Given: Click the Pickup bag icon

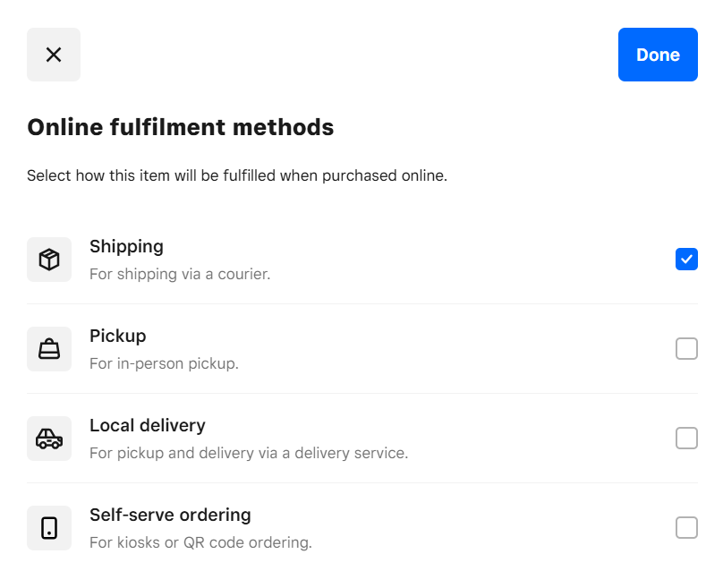Looking at the screenshot, I should click(x=49, y=349).
